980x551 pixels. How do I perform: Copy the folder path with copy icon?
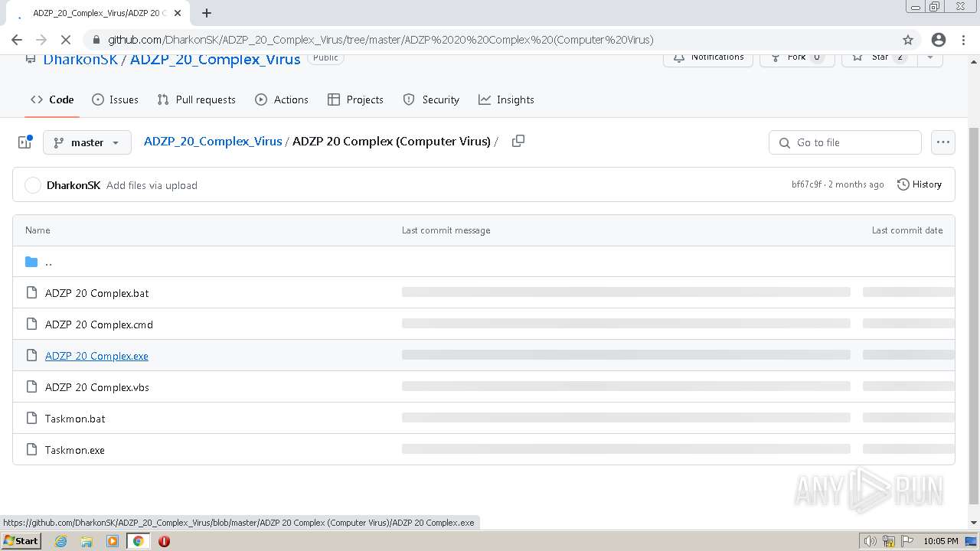coord(518,141)
